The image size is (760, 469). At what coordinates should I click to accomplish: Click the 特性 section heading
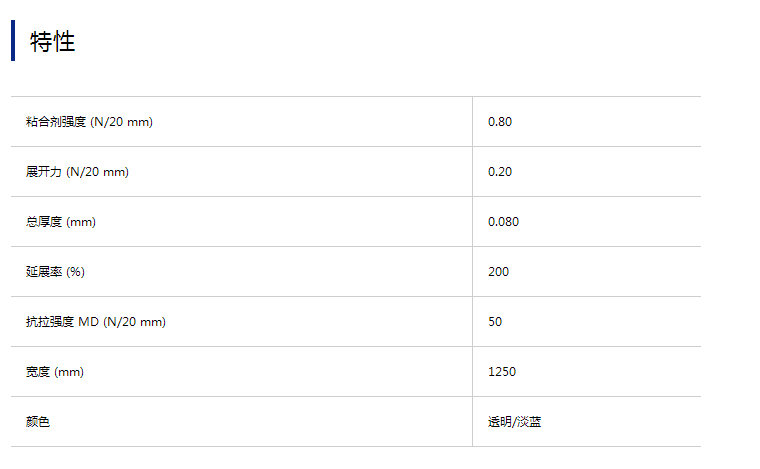(x=53, y=41)
